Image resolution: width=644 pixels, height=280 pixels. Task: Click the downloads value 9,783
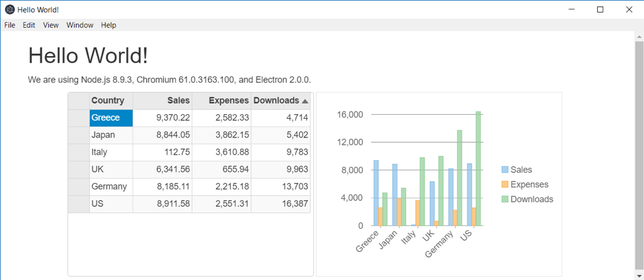[x=280, y=153]
